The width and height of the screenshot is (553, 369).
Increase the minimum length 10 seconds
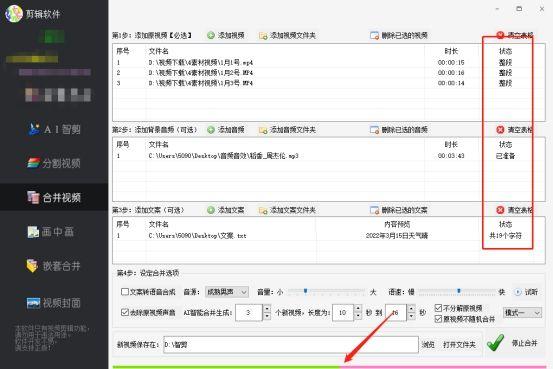pyautogui.click(x=358, y=309)
